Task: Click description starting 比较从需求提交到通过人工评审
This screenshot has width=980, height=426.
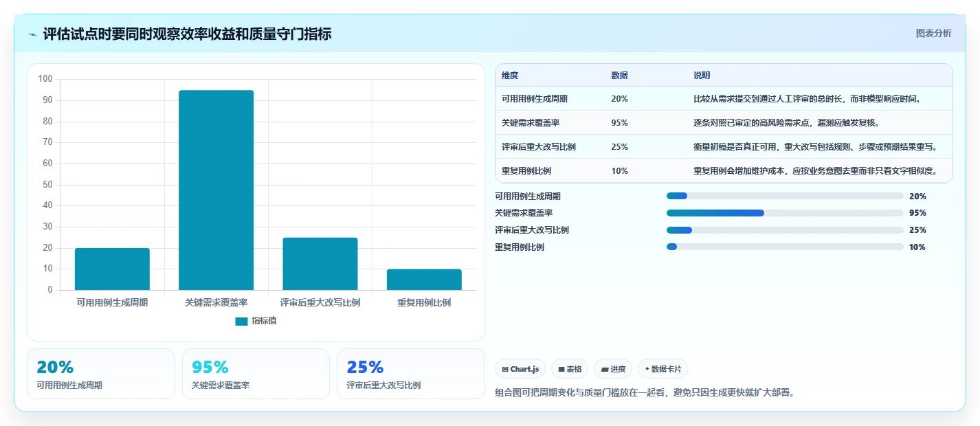Action: (x=807, y=99)
